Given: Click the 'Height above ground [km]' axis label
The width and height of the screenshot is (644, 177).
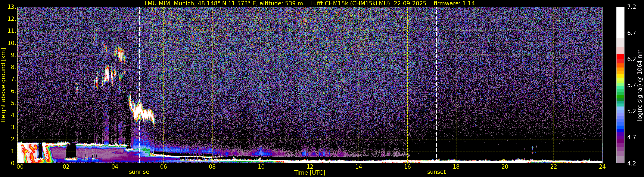Looking at the screenshot, I should point(3,85).
